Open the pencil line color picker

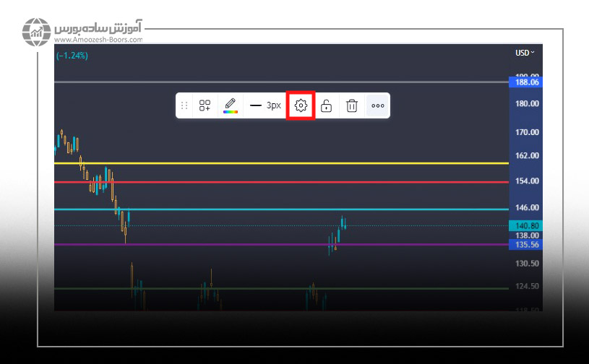(231, 105)
